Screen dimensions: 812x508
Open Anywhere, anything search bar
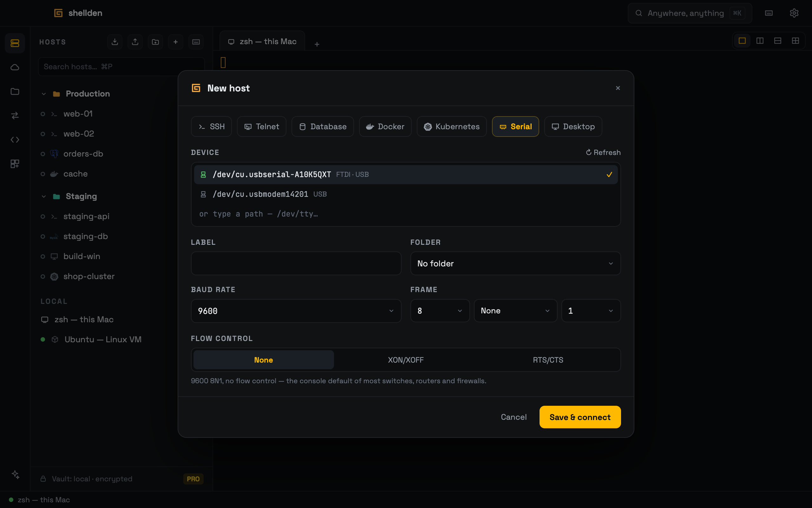click(x=690, y=13)
